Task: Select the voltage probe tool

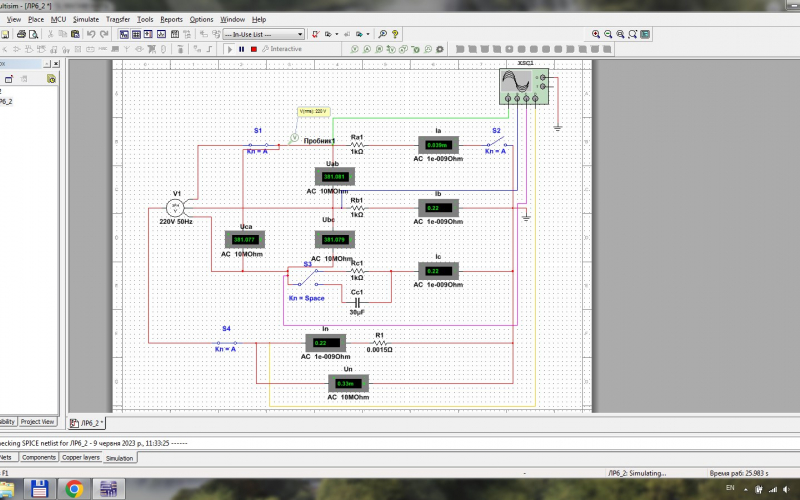Action: tap(355, 49)
